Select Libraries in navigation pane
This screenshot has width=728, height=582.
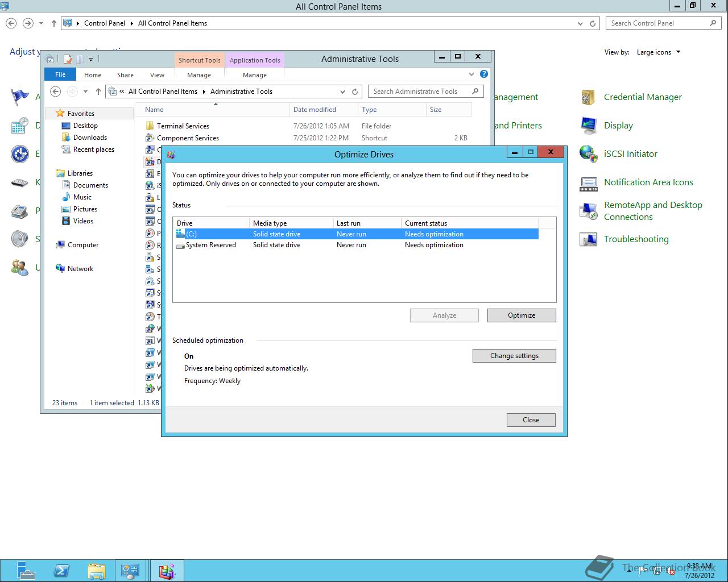click(80, 173)
